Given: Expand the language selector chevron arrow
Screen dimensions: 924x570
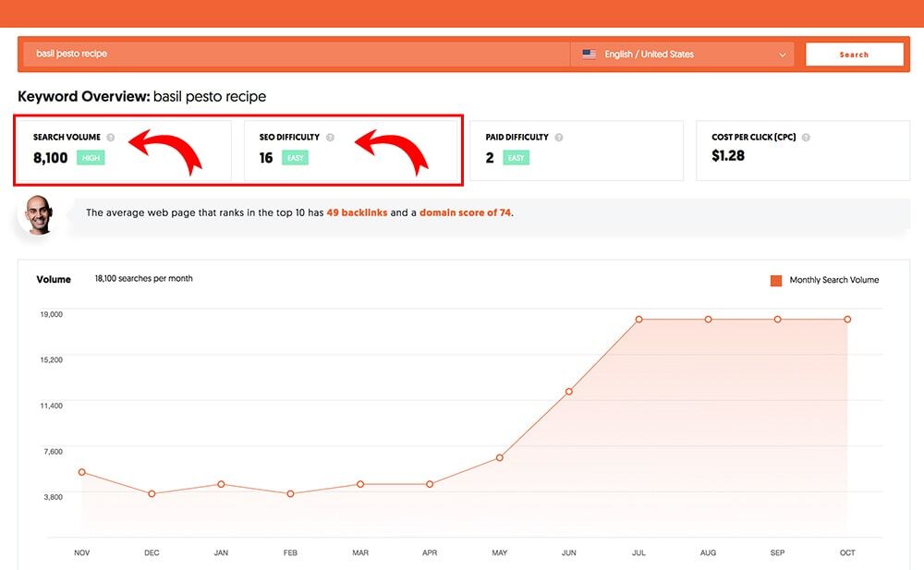Looking at the screenshot, I should coord(784,55).
